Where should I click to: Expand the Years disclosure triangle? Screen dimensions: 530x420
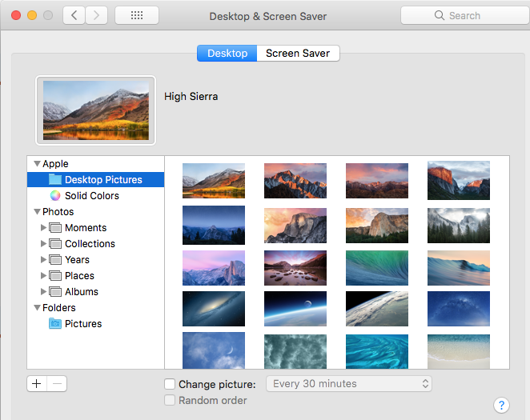(x=43, y=260)
